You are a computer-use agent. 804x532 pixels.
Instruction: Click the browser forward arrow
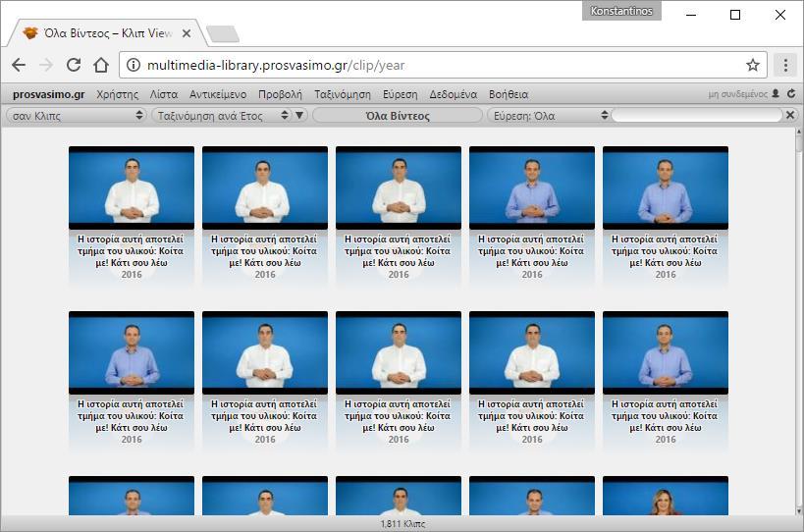46,65
